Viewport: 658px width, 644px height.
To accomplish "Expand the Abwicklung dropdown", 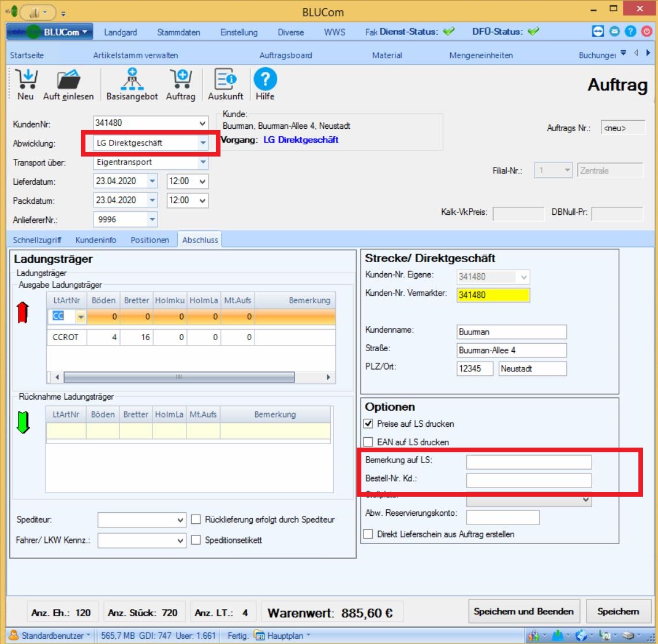I will [x=202, y=143].
